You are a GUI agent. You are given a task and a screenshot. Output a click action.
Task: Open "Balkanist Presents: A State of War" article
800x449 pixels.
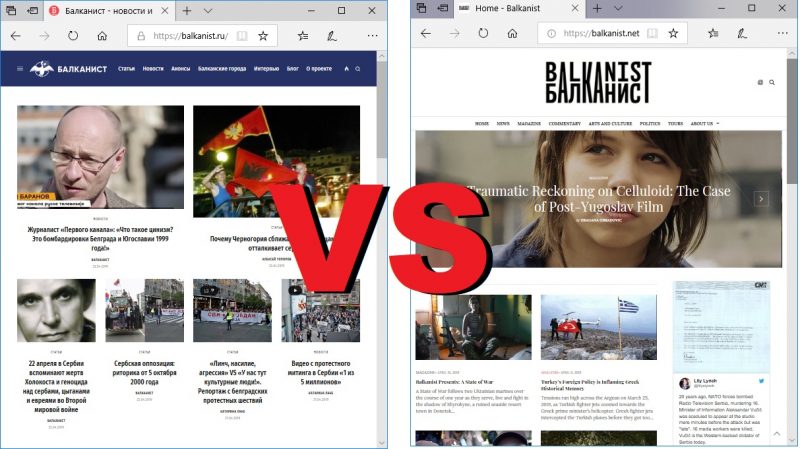455,382
